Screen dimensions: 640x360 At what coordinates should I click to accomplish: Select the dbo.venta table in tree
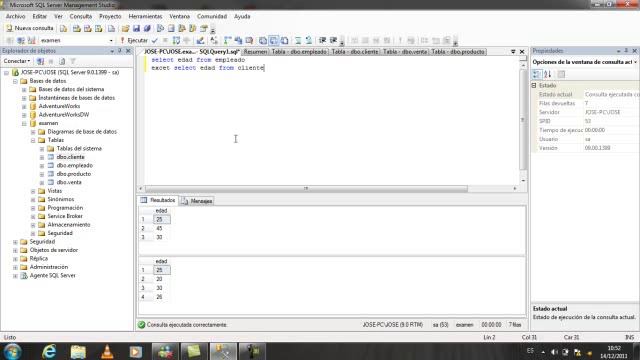(69, 182)
